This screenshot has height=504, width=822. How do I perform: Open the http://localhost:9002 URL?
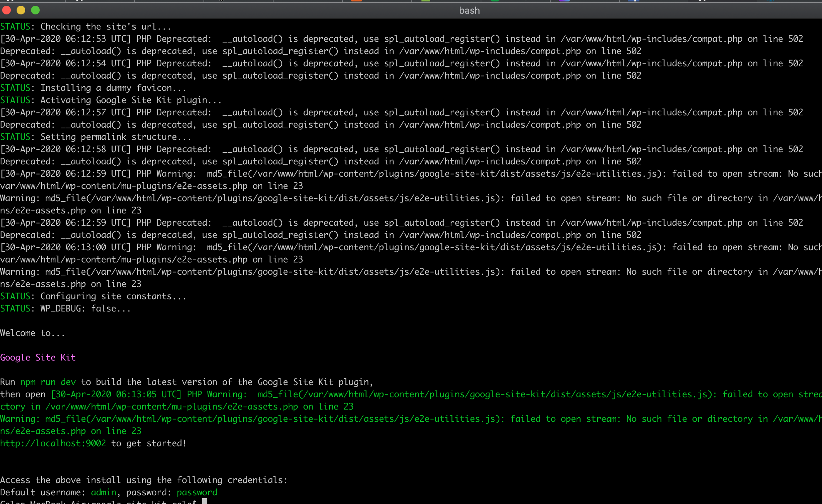[x=53, y=443]
